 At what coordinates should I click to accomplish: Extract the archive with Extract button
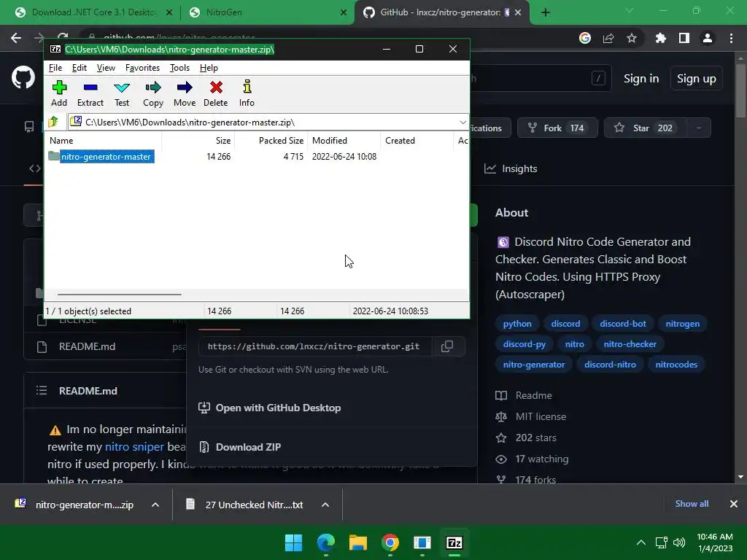(x=90, y=93)
